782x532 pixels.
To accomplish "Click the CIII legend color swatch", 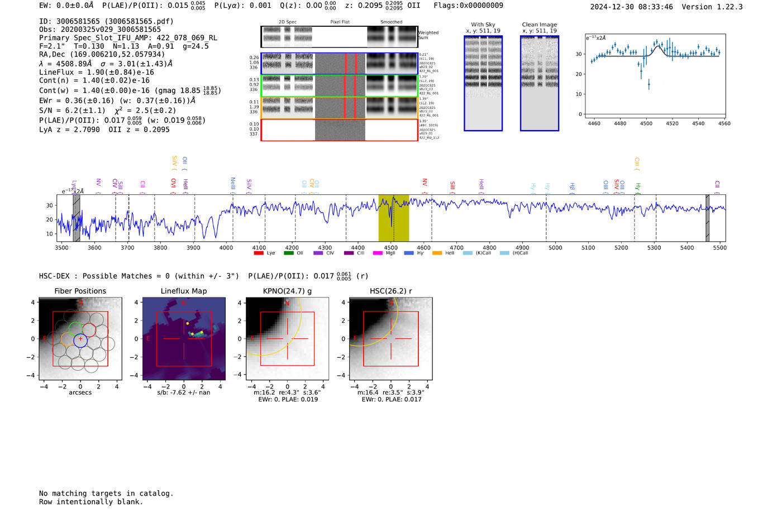I will [349, 253].
